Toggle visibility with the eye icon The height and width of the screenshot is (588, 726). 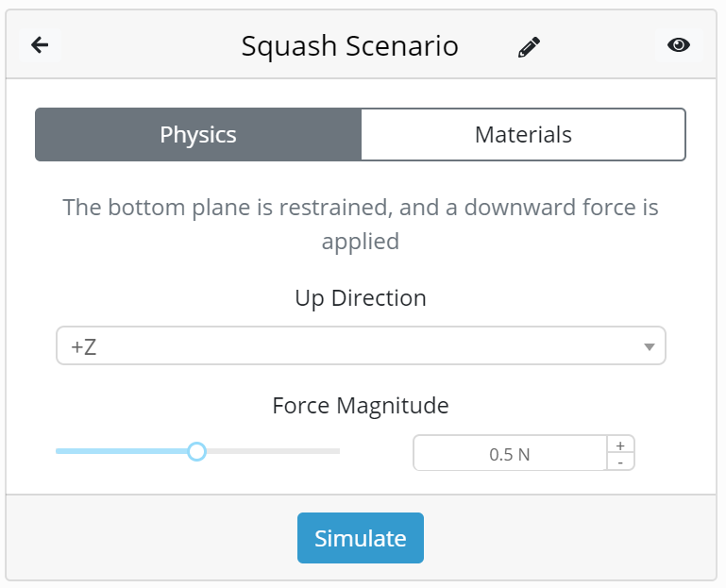click(x=679, y=45)
